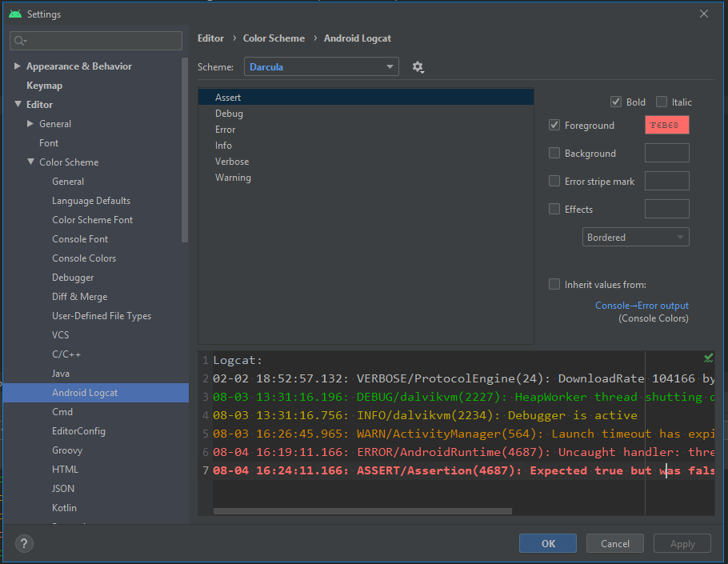
Task: Click the settings tree vertical scrollbar
Action: [184, 150]
